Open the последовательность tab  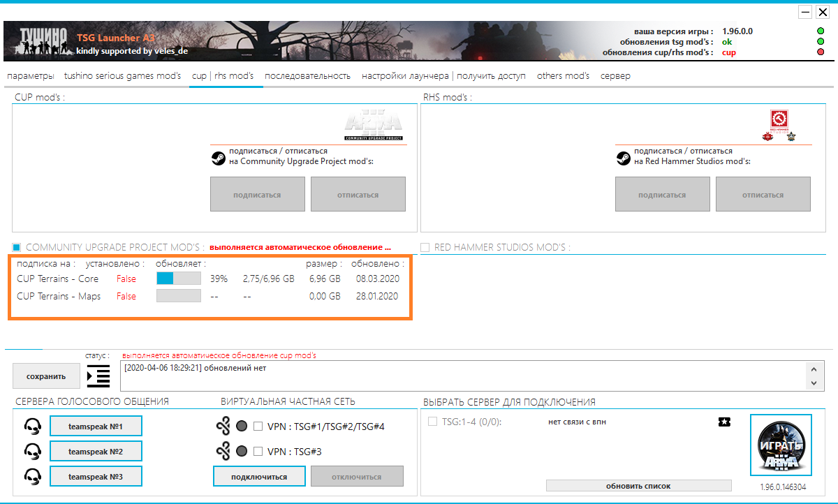pos(307,75)
